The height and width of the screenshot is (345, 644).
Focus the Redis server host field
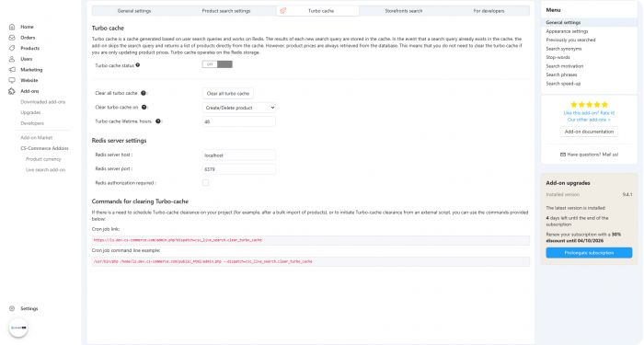click(x=238, y=155)
